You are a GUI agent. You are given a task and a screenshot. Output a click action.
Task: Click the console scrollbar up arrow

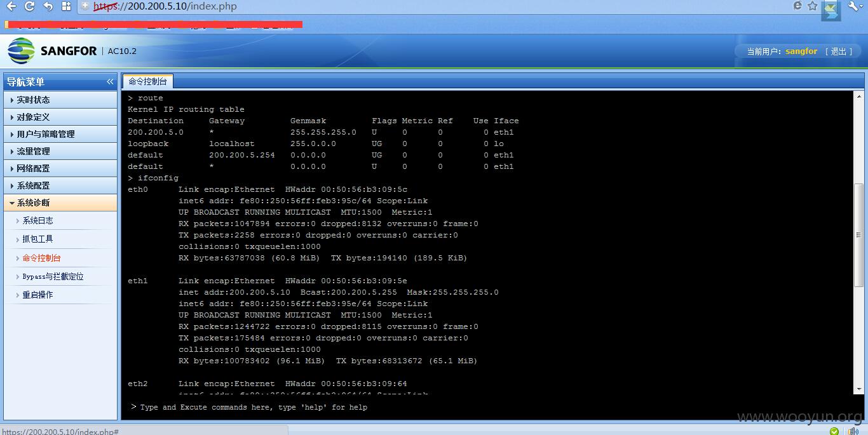pos(858,97)
